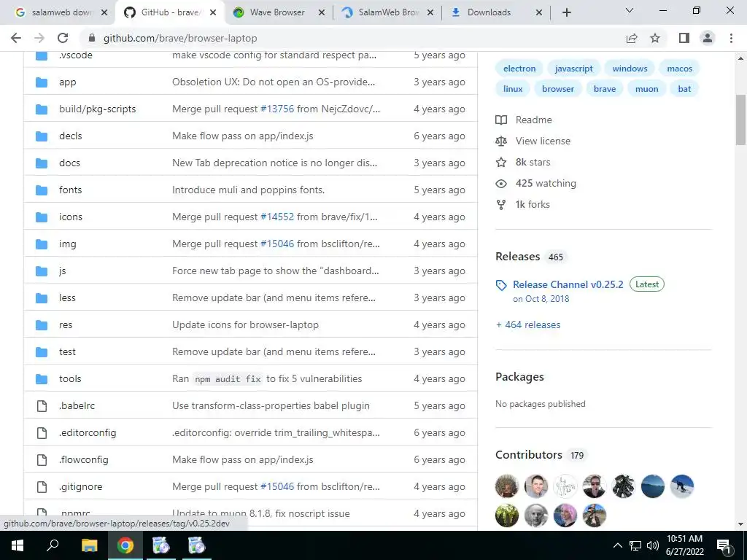Open the Releases heading link
Viewport: 747px width, 560px height.
coord(517,257)
